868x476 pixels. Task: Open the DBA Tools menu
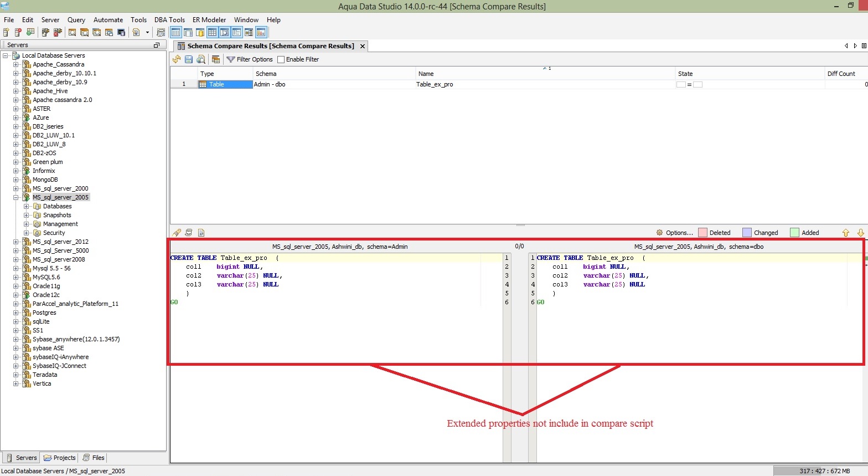169,19
